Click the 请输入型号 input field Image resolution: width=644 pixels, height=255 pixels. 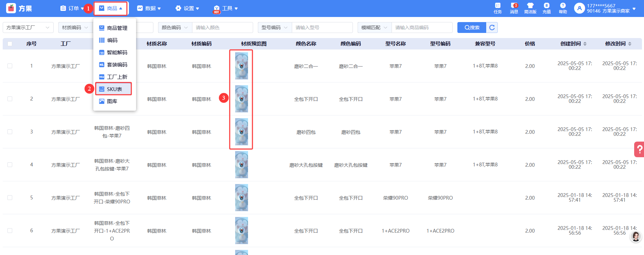coord(322,28)
